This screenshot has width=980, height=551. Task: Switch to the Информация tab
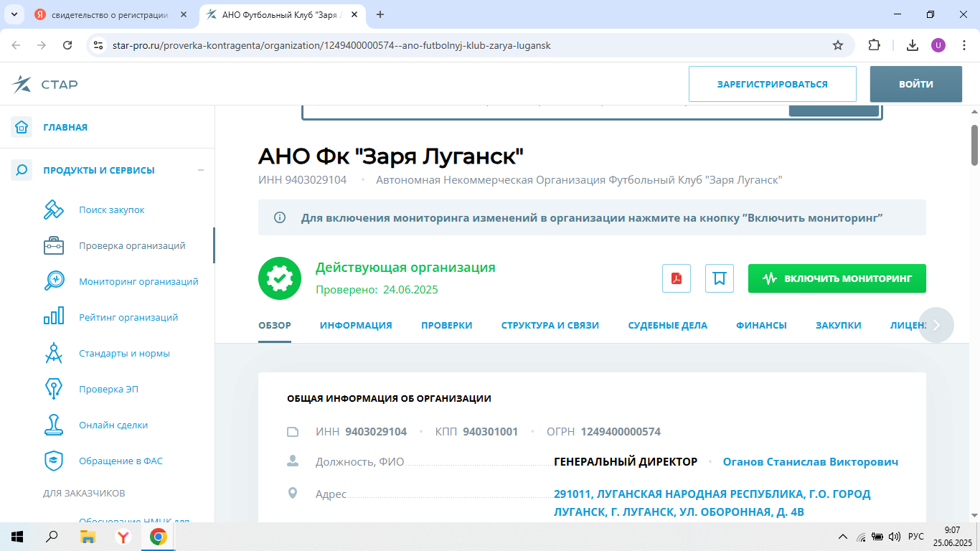(356, 325)
